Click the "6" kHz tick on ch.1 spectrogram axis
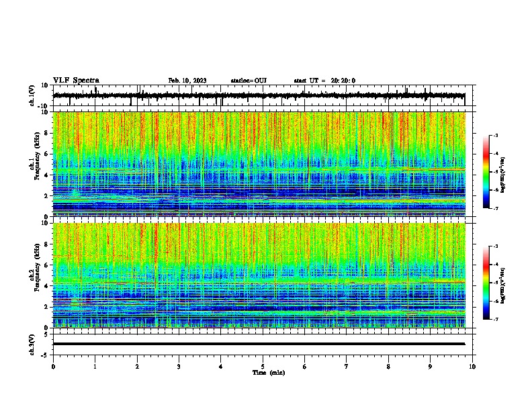 click(x=46, y=154)
